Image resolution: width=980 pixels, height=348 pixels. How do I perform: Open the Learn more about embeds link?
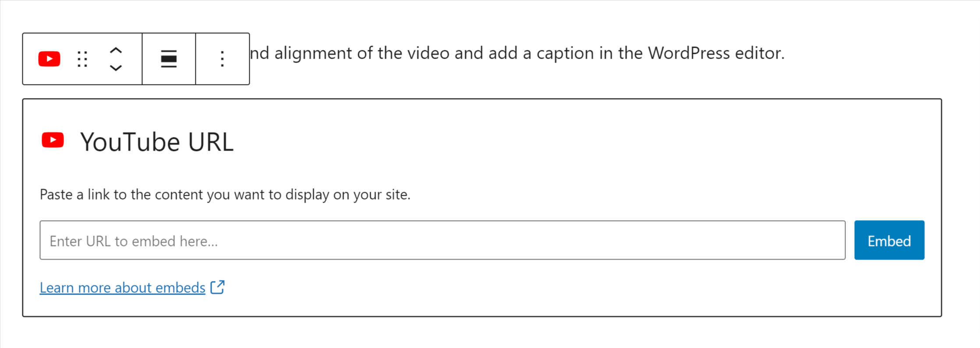point(123,288)
